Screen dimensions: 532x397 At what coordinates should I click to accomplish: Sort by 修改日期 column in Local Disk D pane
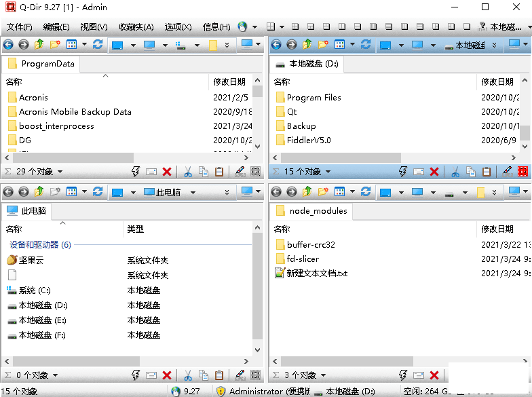(x=497, y=81)
